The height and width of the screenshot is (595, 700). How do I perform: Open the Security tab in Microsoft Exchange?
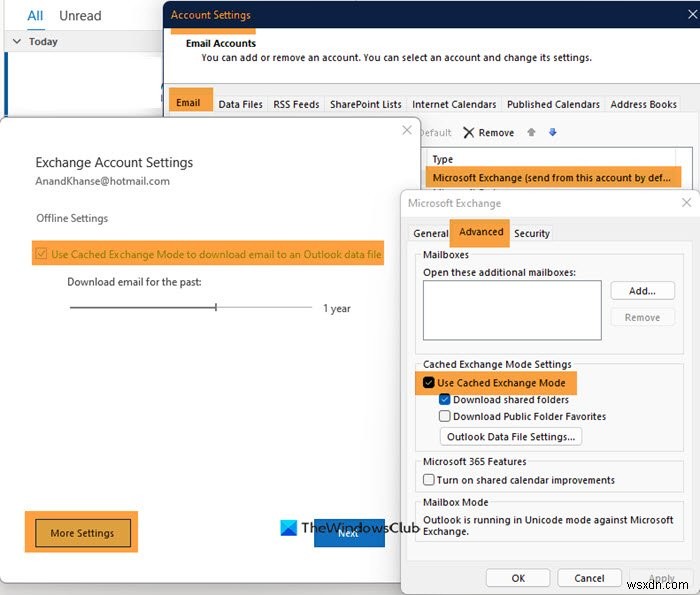[x=531, y=233]
